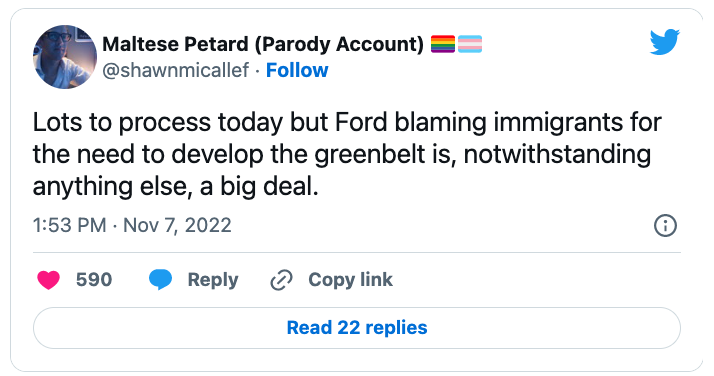Click the tweet line ending "a big deal."
Viewport: 714px width, 376px height.
[x=175, y=187]
